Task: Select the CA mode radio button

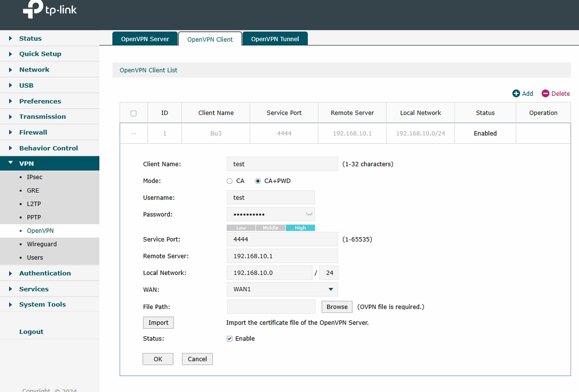Action: (230, 181)
